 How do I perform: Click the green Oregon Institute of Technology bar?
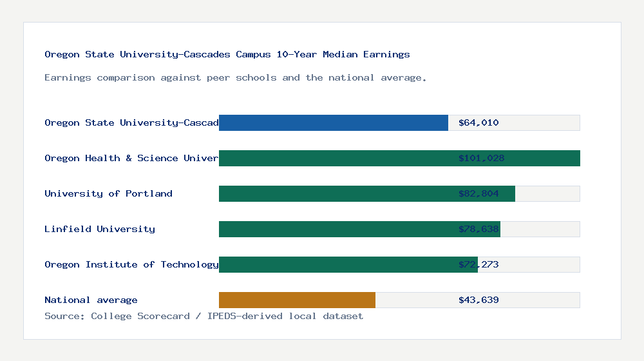pos(348,264)
